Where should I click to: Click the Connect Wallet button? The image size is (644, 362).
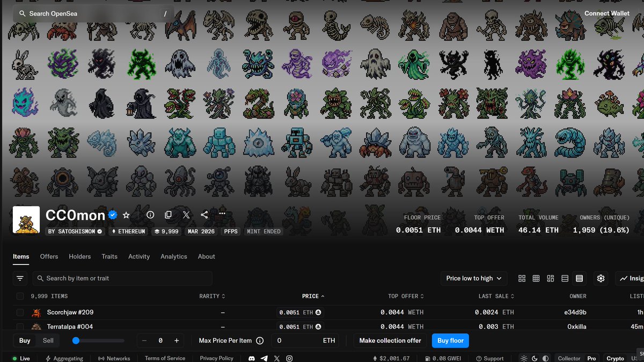coord(607,13)
